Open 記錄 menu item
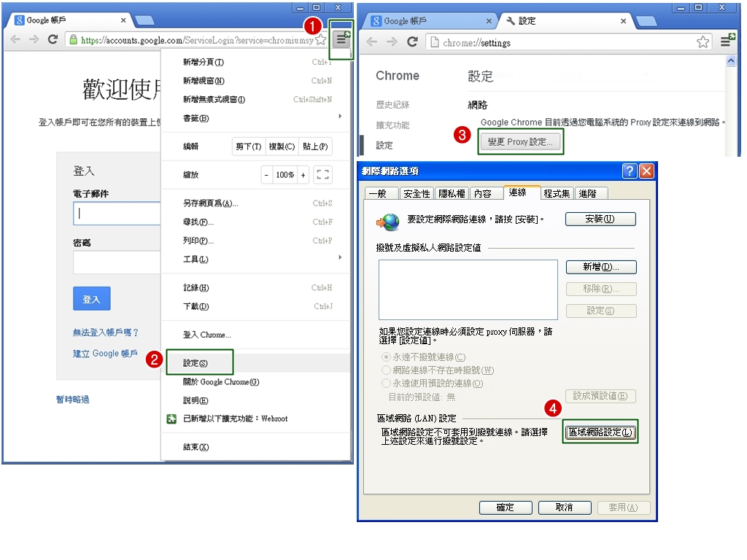This screenshot has width=747, height=560. [x=256, y=287]
